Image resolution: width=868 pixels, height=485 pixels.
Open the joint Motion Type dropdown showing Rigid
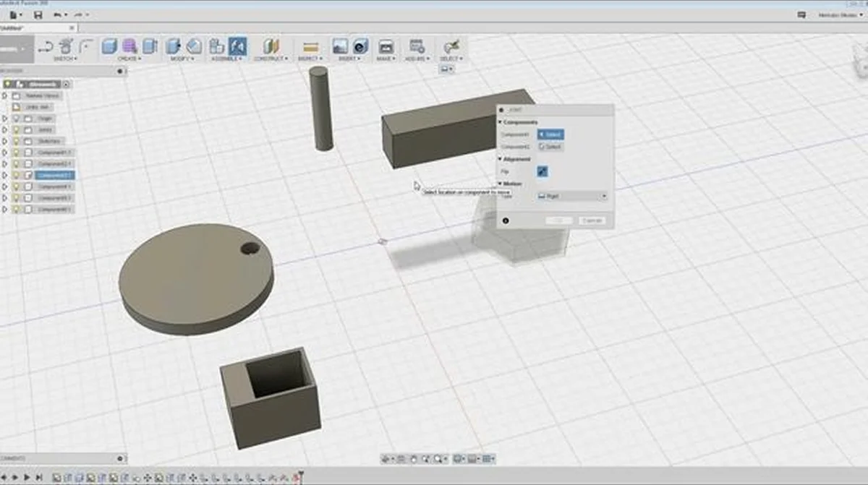click(x=571, y=196)
